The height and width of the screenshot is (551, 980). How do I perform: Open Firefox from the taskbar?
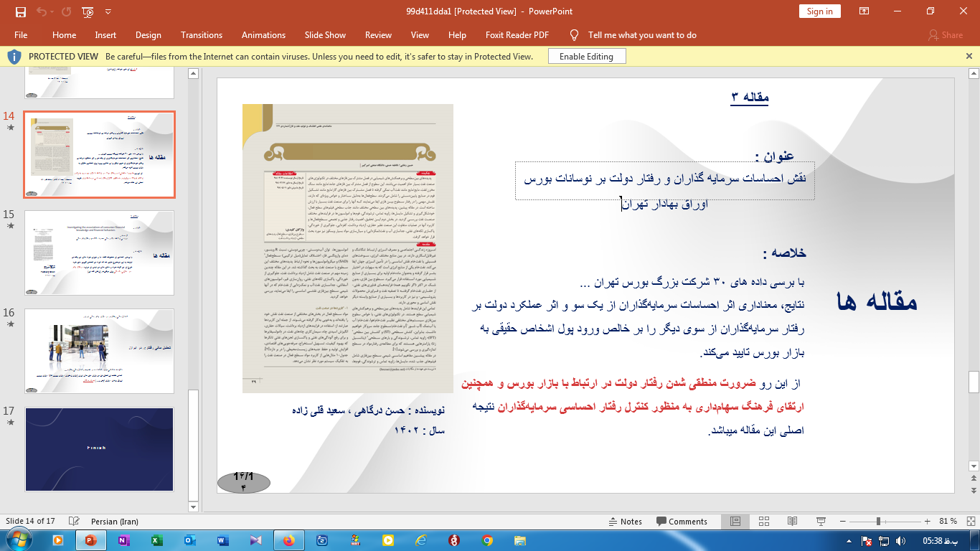289,540
